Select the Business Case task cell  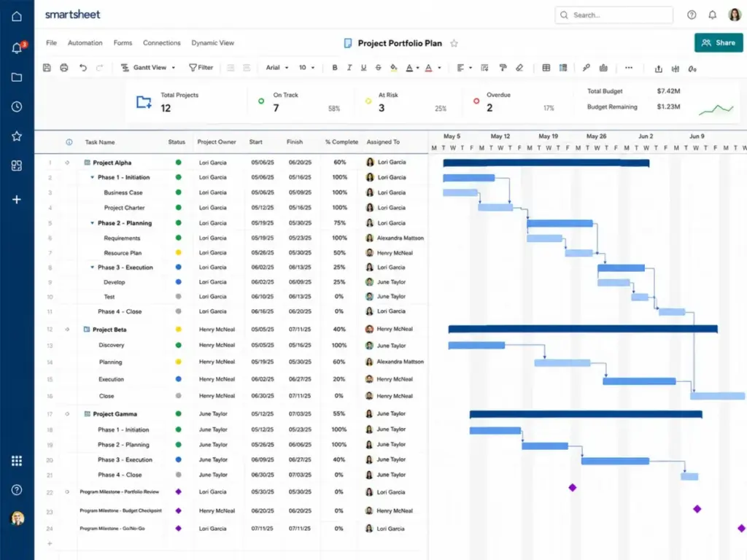click(123, 192)
